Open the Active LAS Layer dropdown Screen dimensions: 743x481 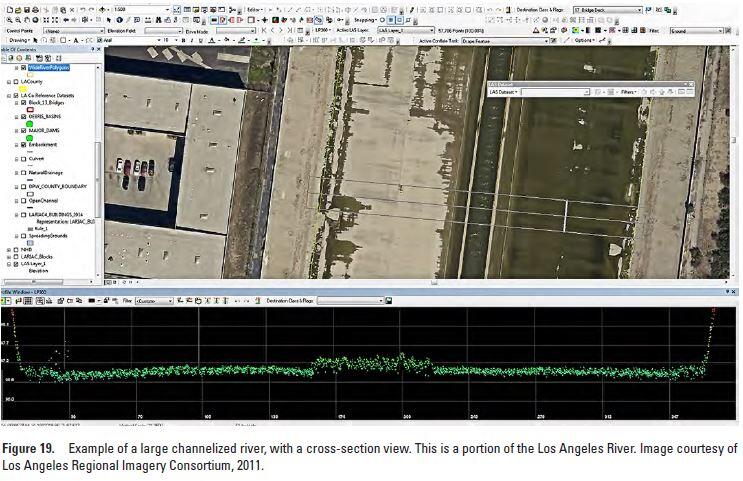[405, 30]
